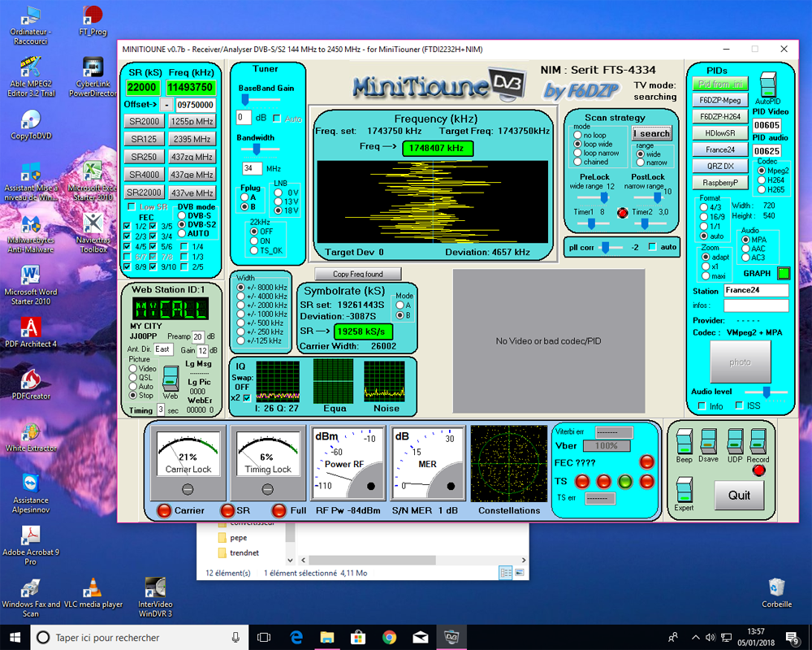The width and height of the screenshot is (812, 650).
Task: Select LNB 13V radio option
Action: point(279,201)
